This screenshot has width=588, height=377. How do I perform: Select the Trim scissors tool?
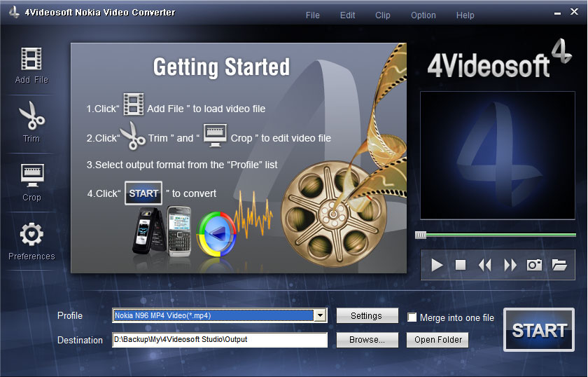(x=31, y=116)
